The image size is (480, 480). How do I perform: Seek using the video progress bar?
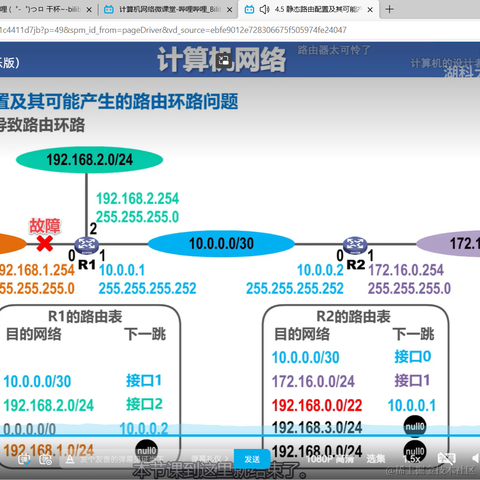pyautogui.click(x=240, y=435)
